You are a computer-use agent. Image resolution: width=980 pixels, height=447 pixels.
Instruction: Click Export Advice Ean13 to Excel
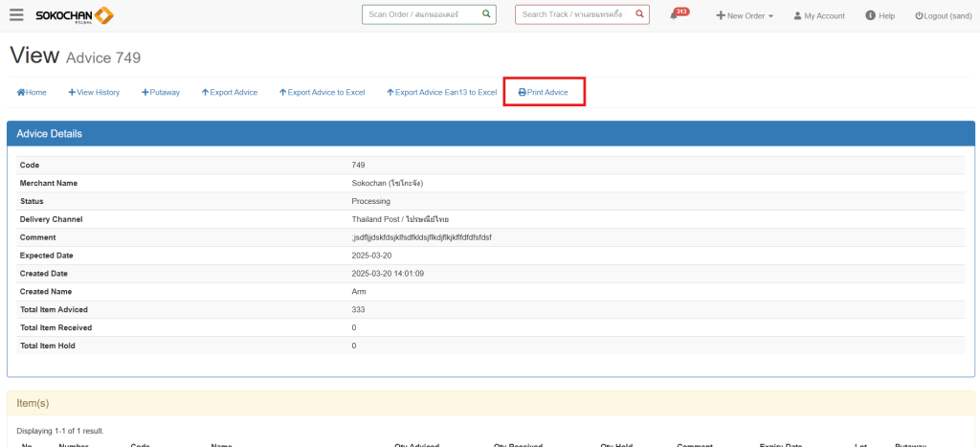pyautogui.click(x=441, y=93)
